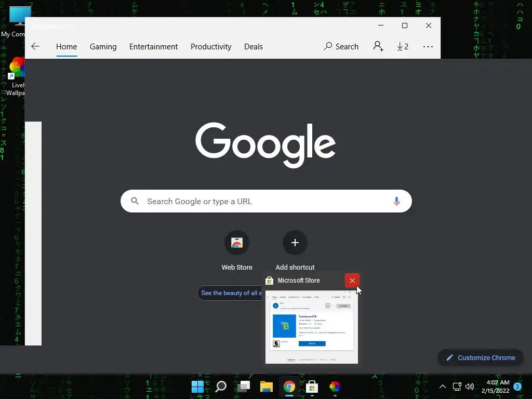Open taskbar Search magnifier

220,387
